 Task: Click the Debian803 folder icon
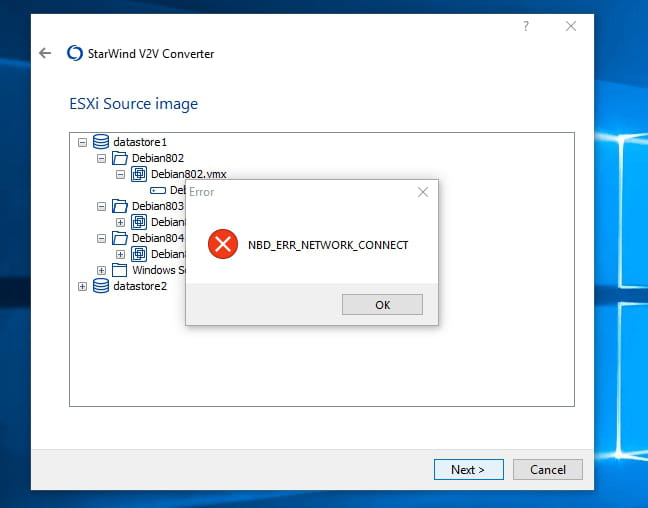point(120,206)
